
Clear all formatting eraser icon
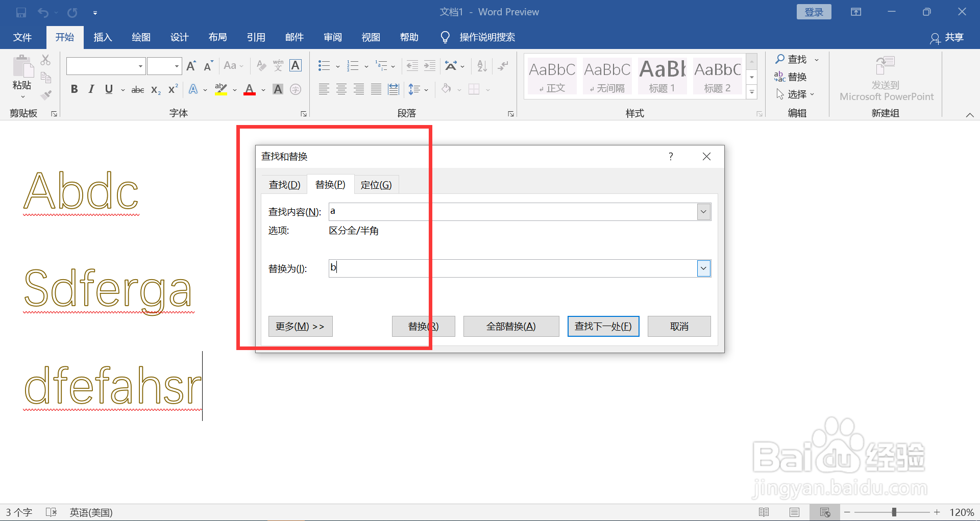(261, 66)
